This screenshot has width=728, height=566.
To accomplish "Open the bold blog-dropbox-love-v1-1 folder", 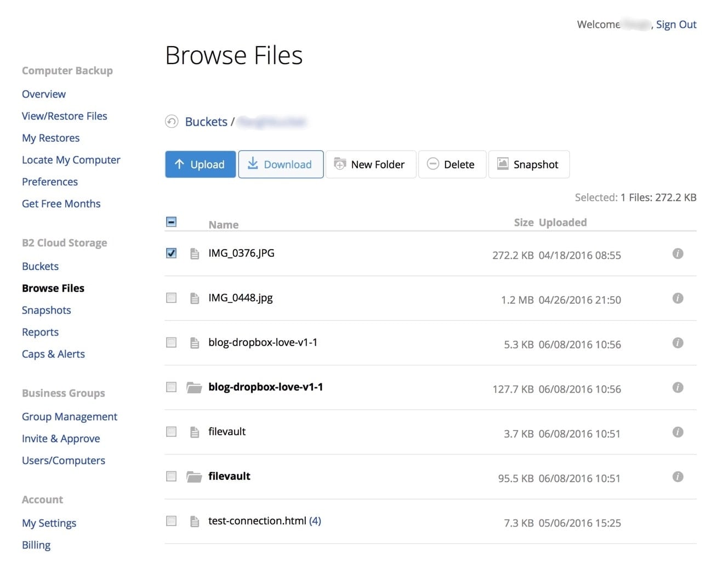I will 265,387.
